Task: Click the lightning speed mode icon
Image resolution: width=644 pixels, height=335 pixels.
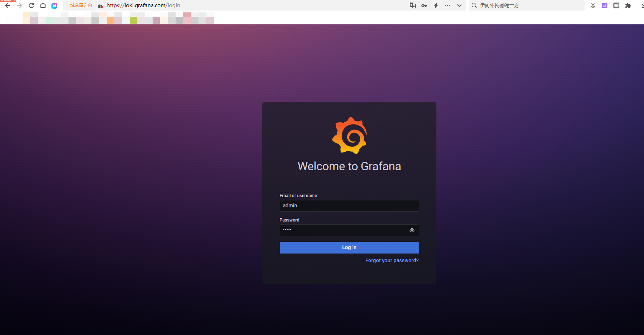Action: click(436, 5)
